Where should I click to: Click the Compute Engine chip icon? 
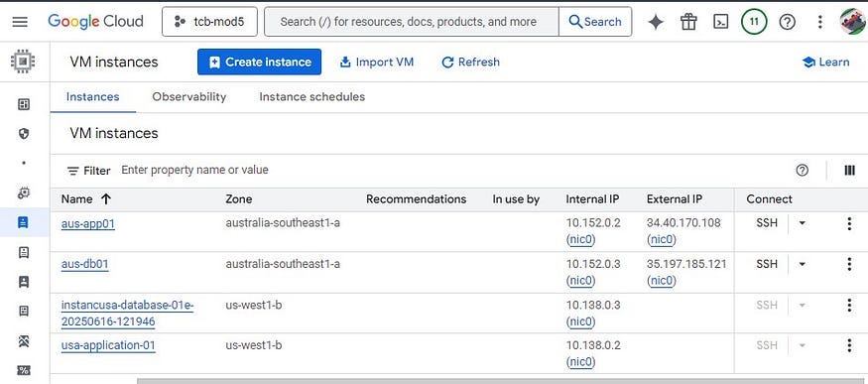tap(23, 62)
